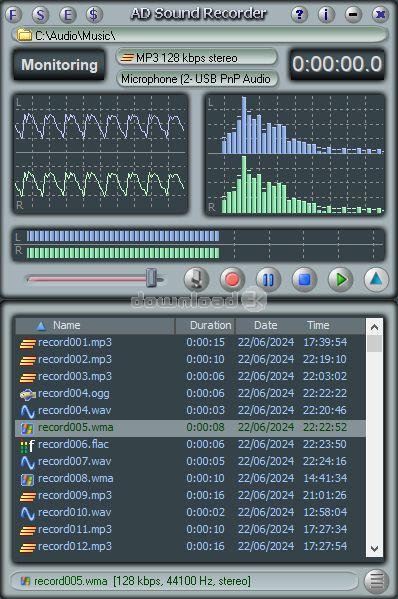Toggle the Monitoring button
This screenshot has width=398, height=599.
pos(59,65)
